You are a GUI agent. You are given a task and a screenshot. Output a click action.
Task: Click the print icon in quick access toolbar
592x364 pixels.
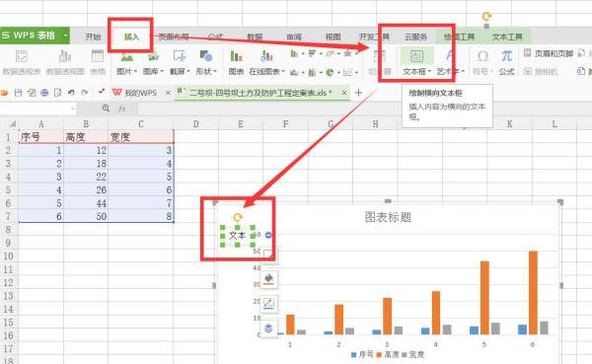44,93
